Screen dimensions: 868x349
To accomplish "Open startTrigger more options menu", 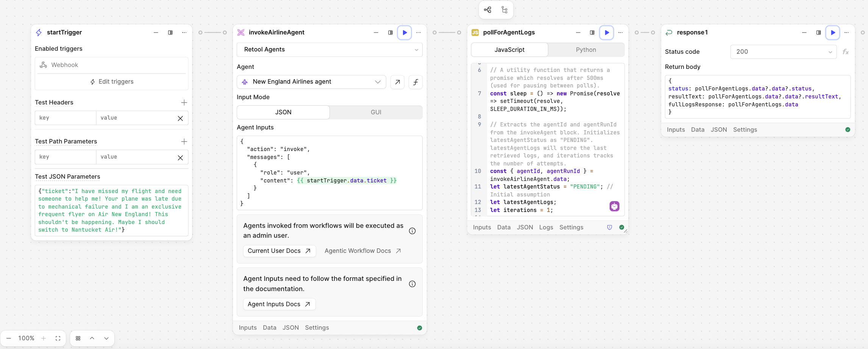I will coord(184,33).
